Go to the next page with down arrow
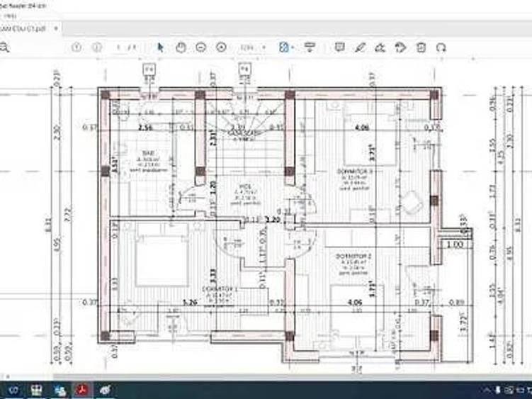Viewport: 532px width, 399px height. click(x=96, y=47)
